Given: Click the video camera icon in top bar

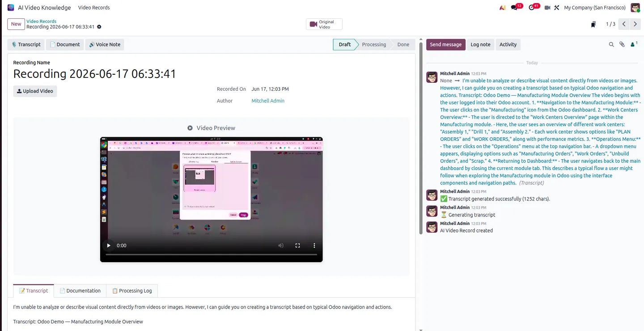Looking at the screenshot, I should tap(547, 8).
